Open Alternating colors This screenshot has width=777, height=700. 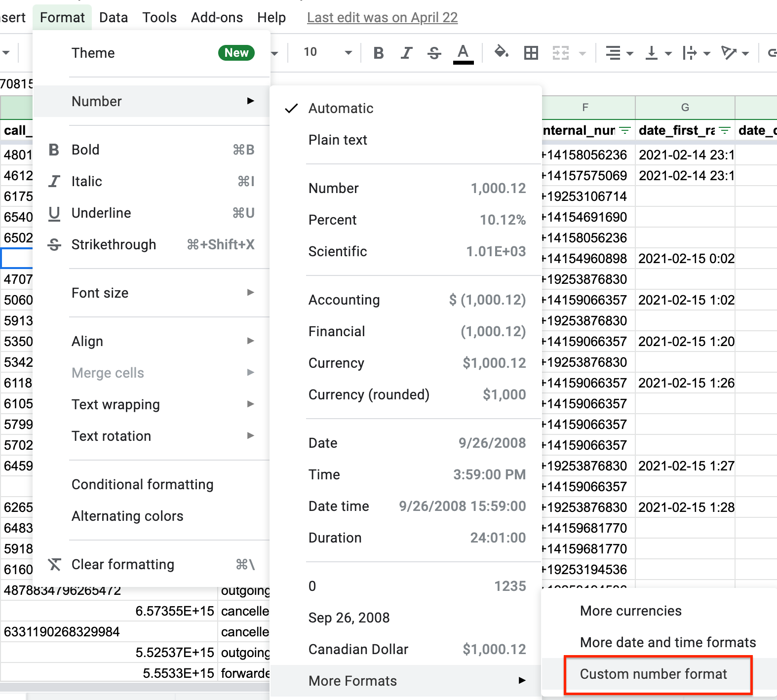coord(152,516)
